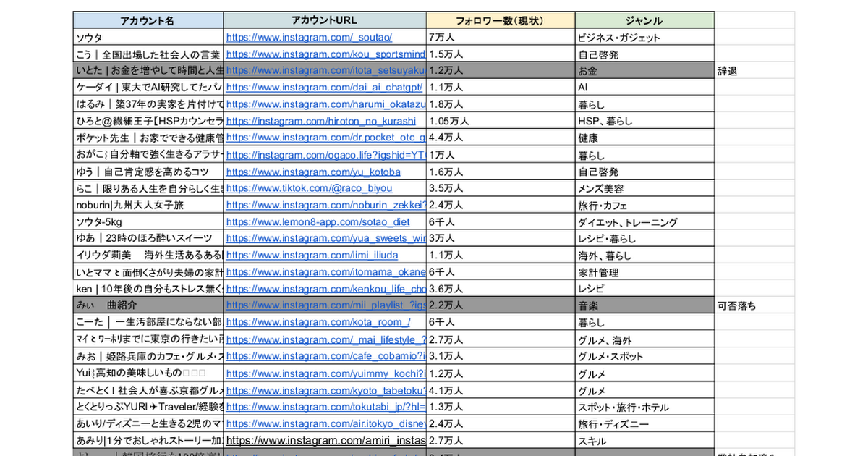Select the グルメ、海外 genre cell

644,339
